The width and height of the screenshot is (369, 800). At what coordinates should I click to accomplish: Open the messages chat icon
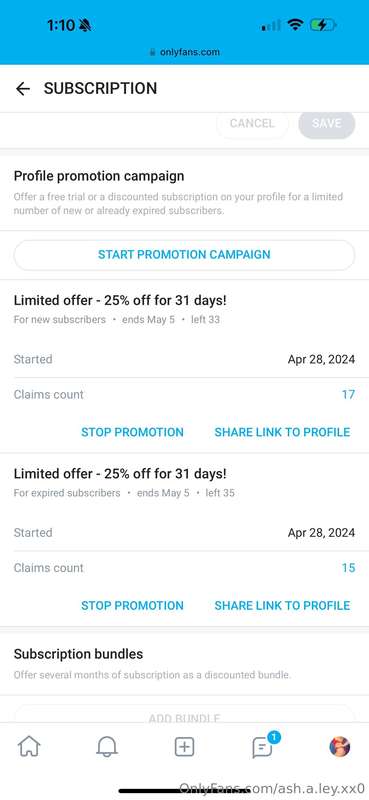pyautogui.click(x=262, y=747)
